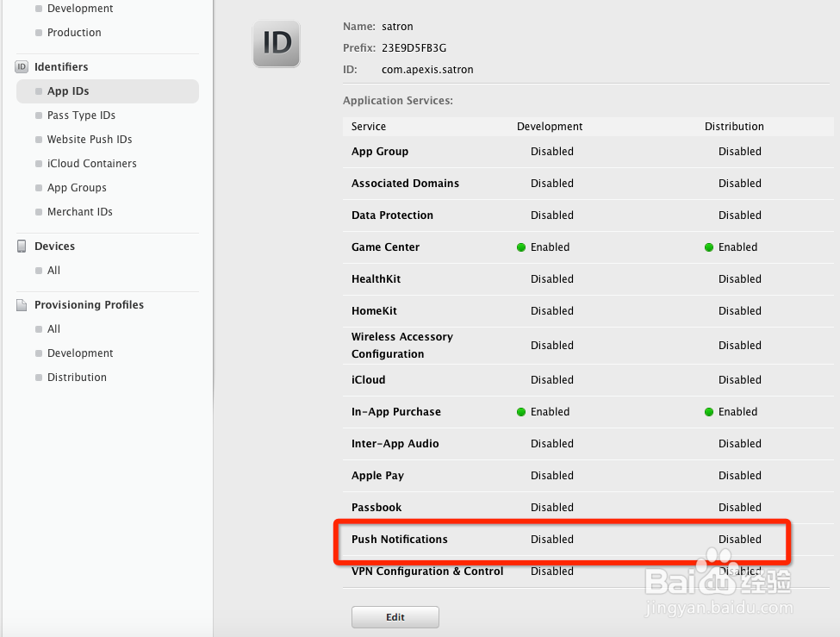
Task: Click the iCloud service label
Action: coord(368,379)
